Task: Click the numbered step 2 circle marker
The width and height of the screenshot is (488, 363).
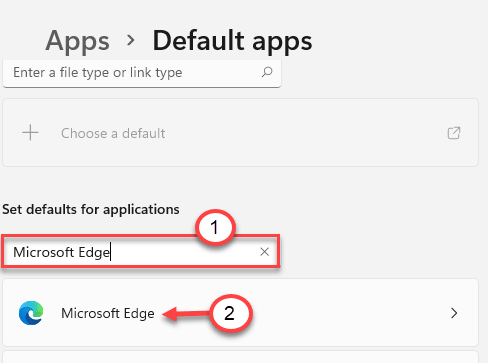Action: click(x=230, y=313)
